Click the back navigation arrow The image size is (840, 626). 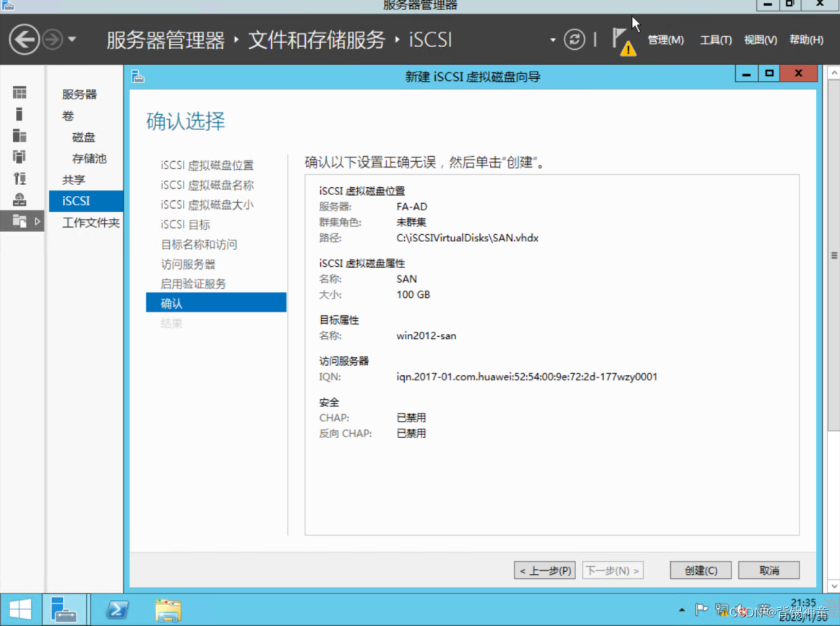pos(24,38)
